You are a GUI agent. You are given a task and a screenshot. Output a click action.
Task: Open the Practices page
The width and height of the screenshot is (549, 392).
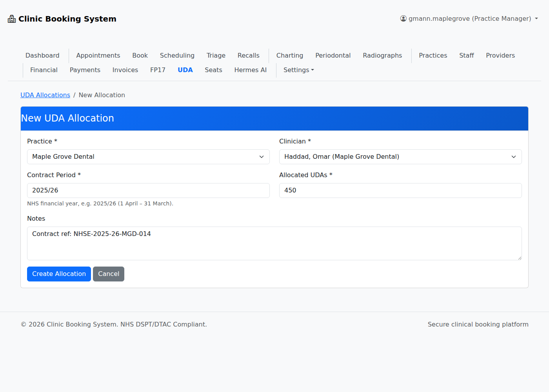pos(433,55)
